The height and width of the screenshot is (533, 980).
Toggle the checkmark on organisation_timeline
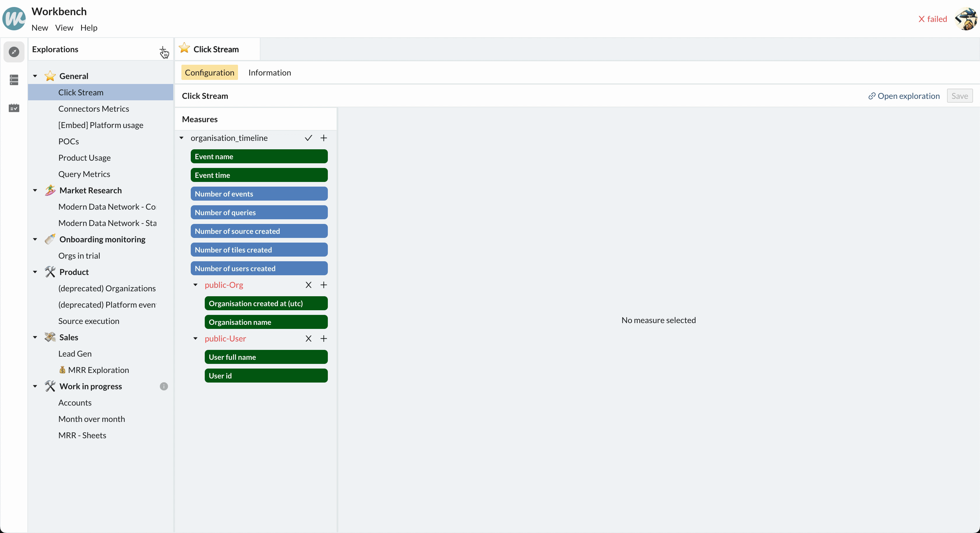(x=308, y=138)
